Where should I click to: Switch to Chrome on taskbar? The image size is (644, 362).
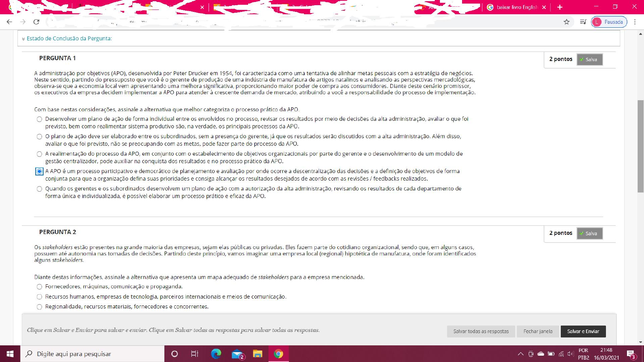(279, 354)
